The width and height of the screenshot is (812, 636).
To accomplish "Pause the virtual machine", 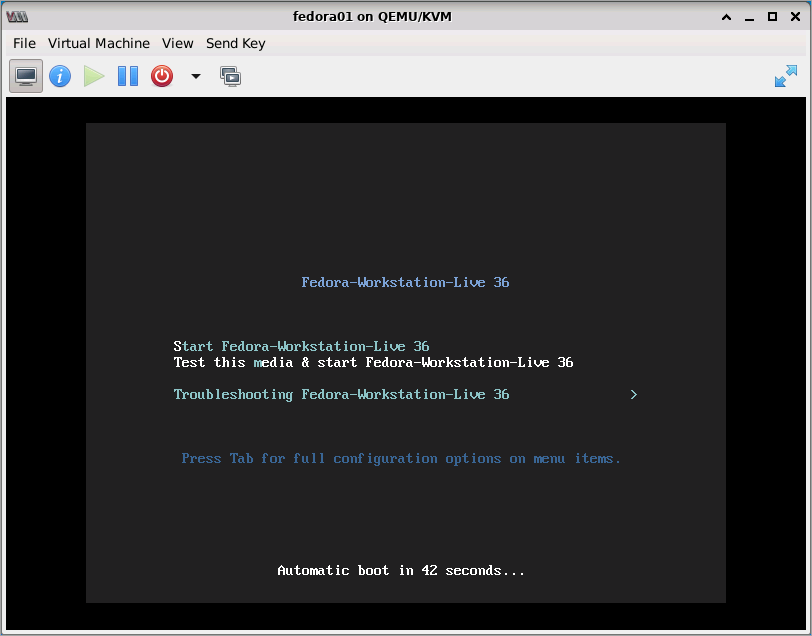I will coord(128,77).
